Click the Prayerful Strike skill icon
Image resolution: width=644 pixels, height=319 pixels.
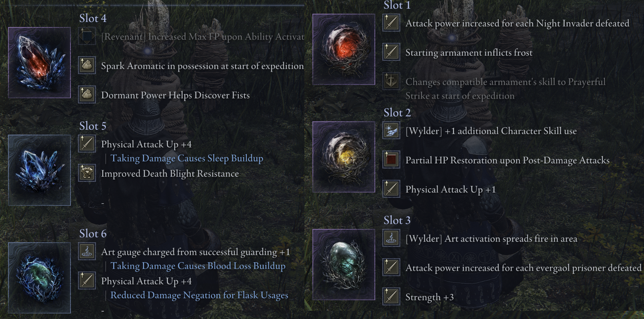(391, 82)
